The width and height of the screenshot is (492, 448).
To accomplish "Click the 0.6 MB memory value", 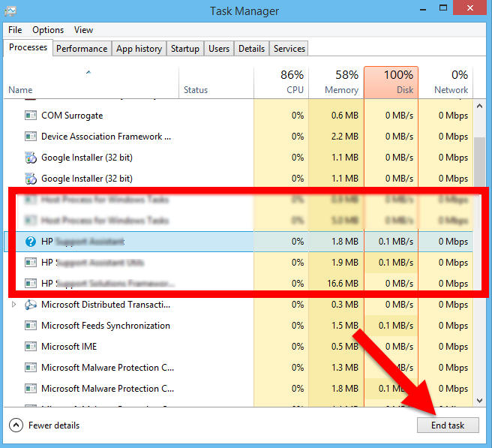I will point(345,116).
